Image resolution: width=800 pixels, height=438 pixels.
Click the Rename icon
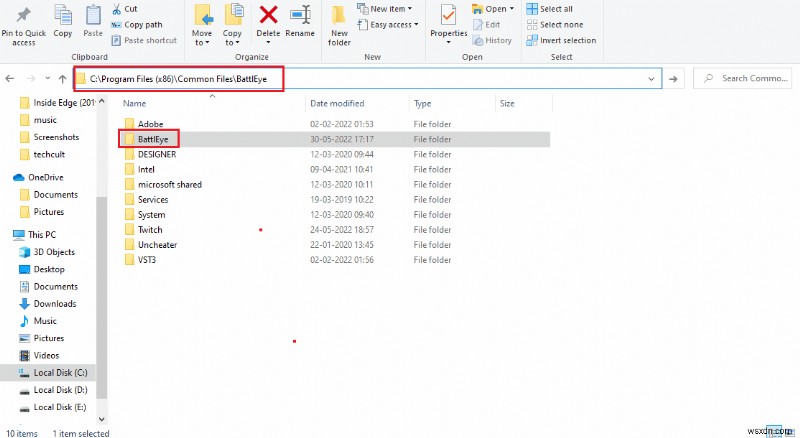(300, 15)
